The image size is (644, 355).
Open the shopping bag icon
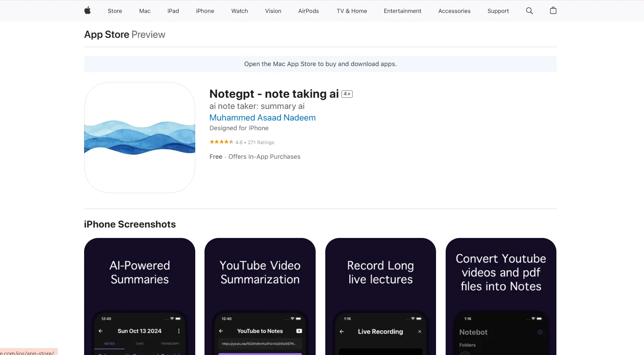coord(553,11)
